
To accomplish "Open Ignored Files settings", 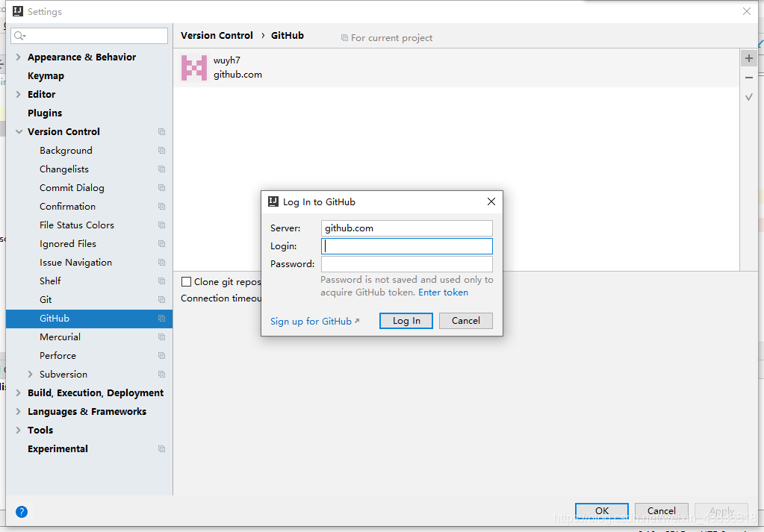I will click(68, 244).
